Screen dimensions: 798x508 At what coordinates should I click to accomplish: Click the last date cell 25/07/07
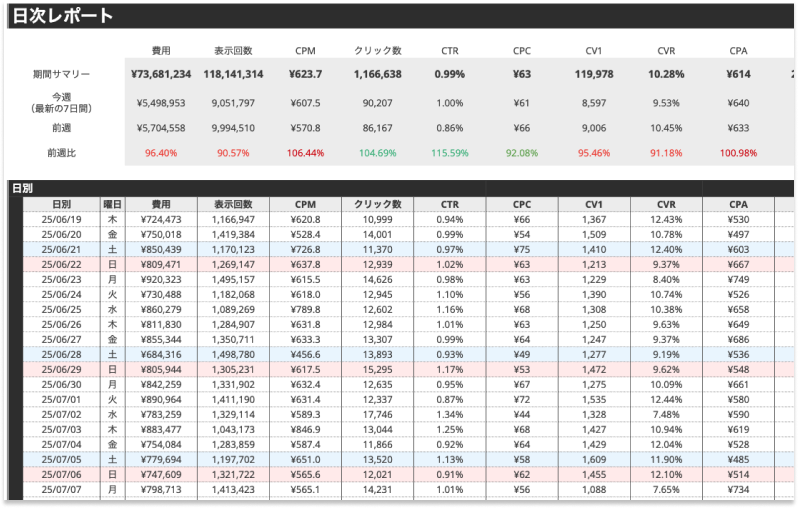point(62,490)
